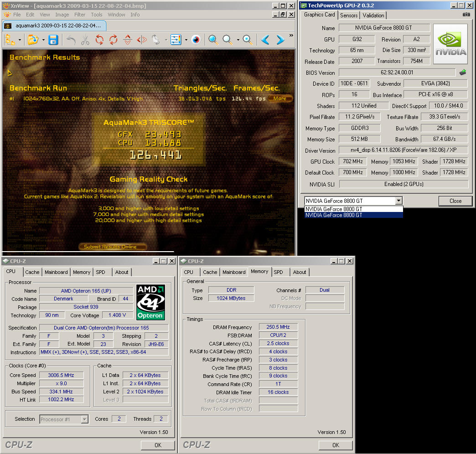Click the Name field NVIDIA GeForce 8800 GT
Screen dimensions: 476x454
pos(384,28)
